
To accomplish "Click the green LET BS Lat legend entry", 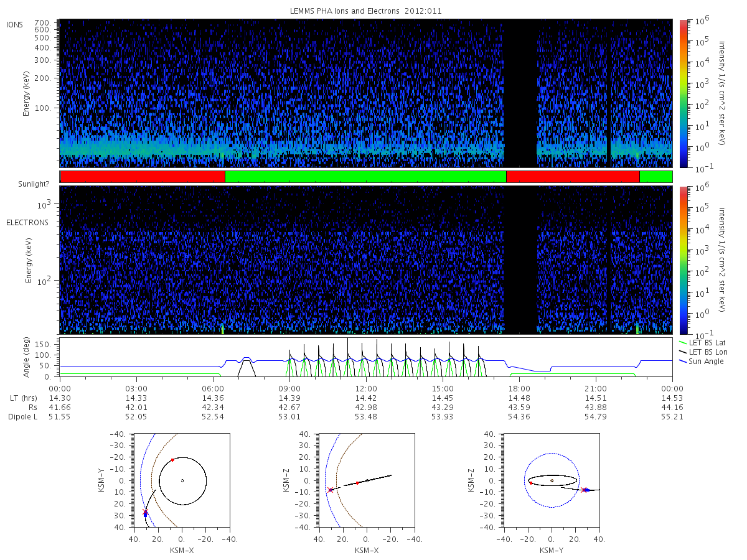I will 703,342.
